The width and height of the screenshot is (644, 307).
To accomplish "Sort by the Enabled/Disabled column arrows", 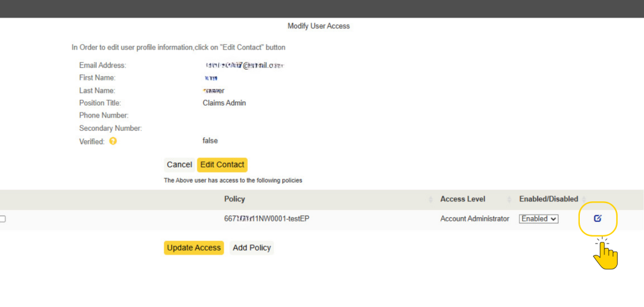I will tap(584, 199).
